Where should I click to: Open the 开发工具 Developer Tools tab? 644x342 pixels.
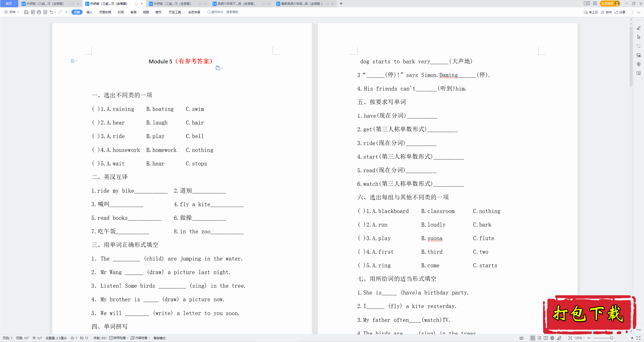coord(175,12)
